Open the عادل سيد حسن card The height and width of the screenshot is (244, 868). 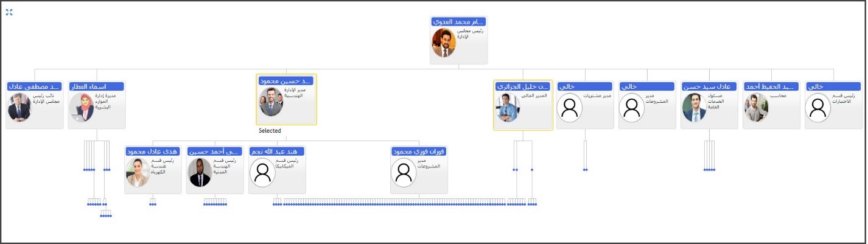coord(709,105)
